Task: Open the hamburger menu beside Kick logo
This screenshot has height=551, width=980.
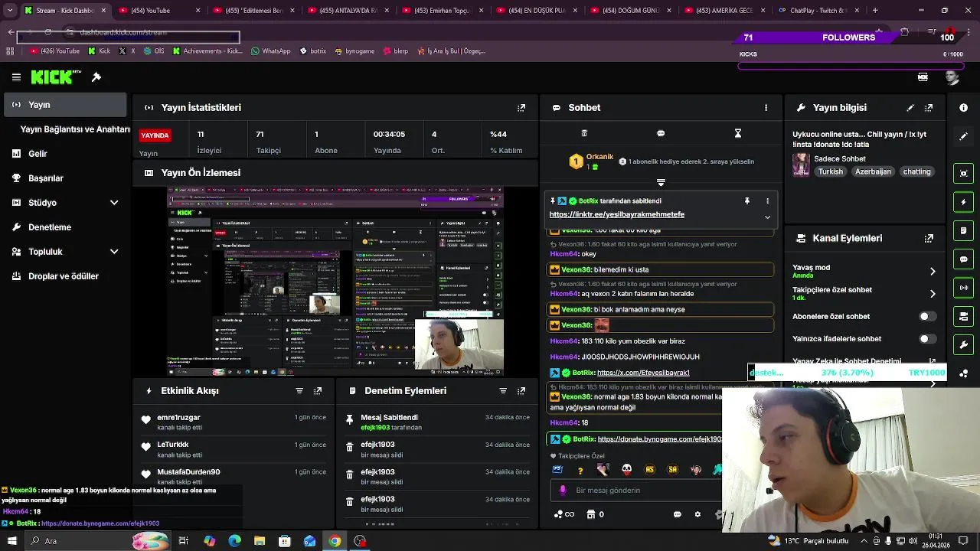Action: point(16,77)
